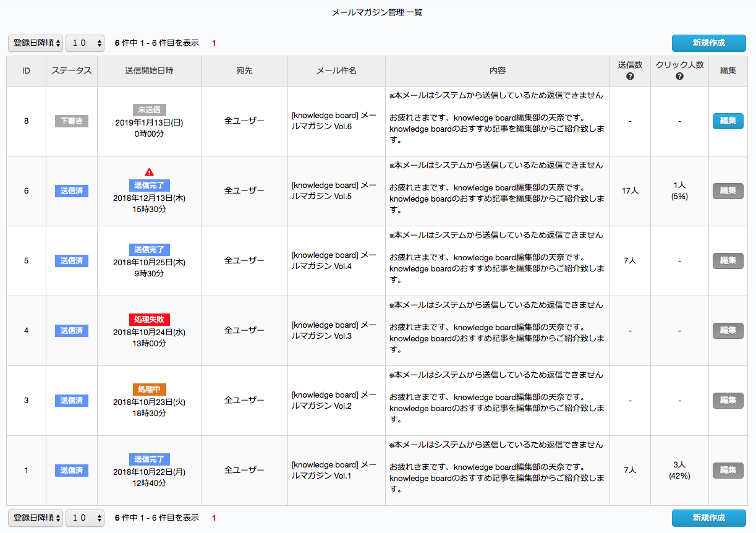The width and height of the screenshot is (756, 533).
Task: Click the 下書き status label in ID 8 row
Action: pyautogui.click(x=72, y=121)
